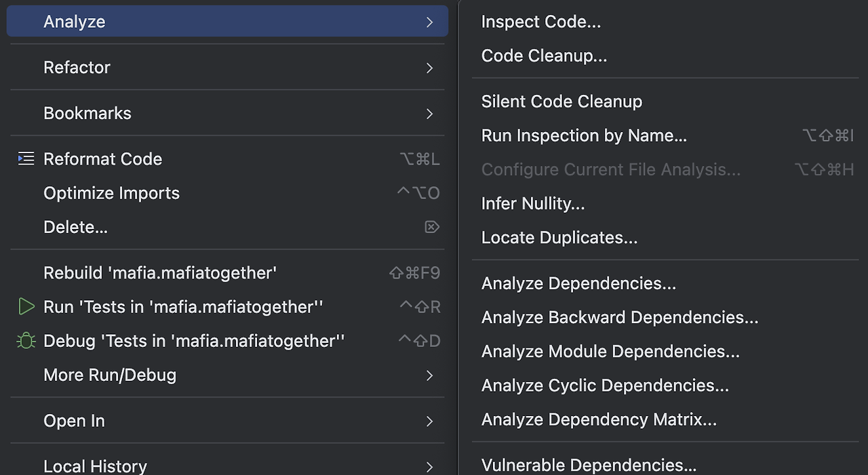Choose Infer Nullity option
Image resolution: width=868 pixels, height=475 pixels.
[x=533, y=203]
